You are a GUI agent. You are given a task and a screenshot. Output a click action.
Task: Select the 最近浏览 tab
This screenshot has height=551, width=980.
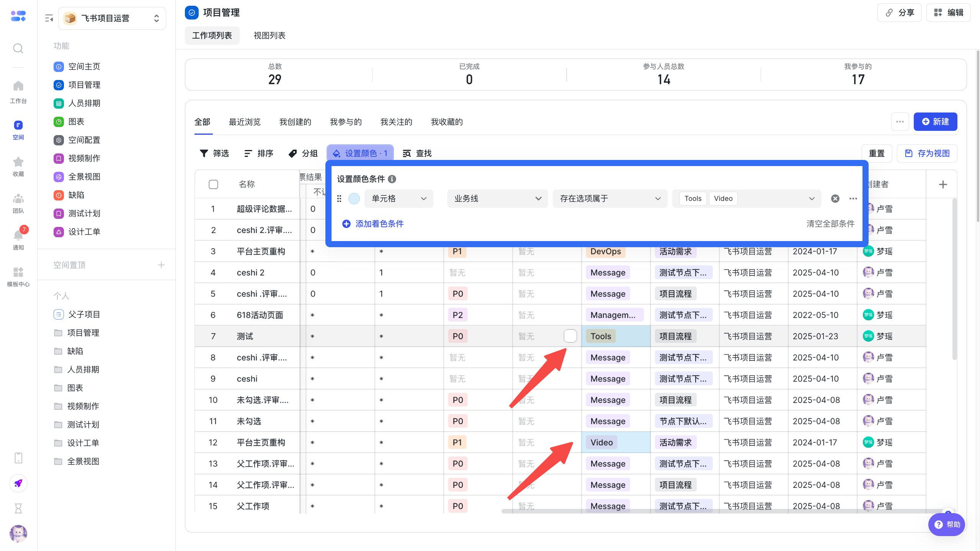245,122
